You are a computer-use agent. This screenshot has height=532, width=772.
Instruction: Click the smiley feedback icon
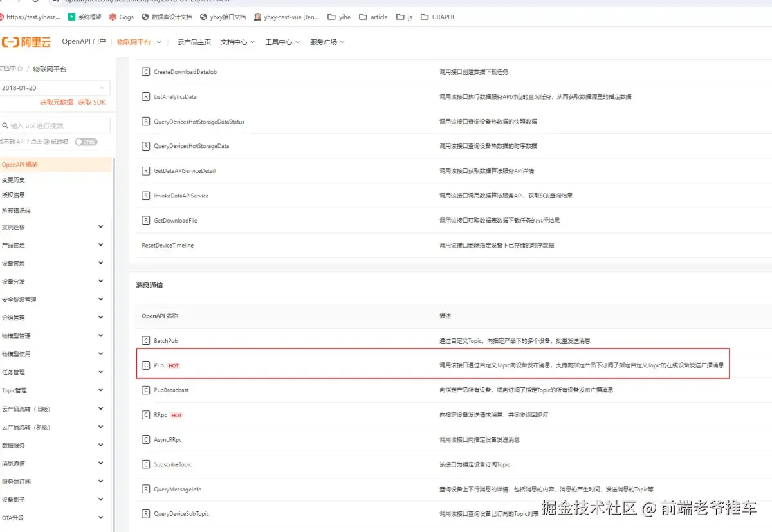(x=46, y=142)
